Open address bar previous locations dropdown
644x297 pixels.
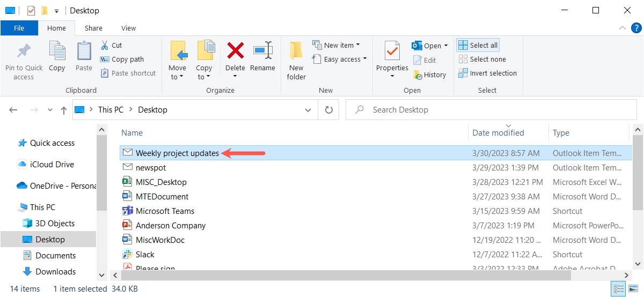[308, 110]
